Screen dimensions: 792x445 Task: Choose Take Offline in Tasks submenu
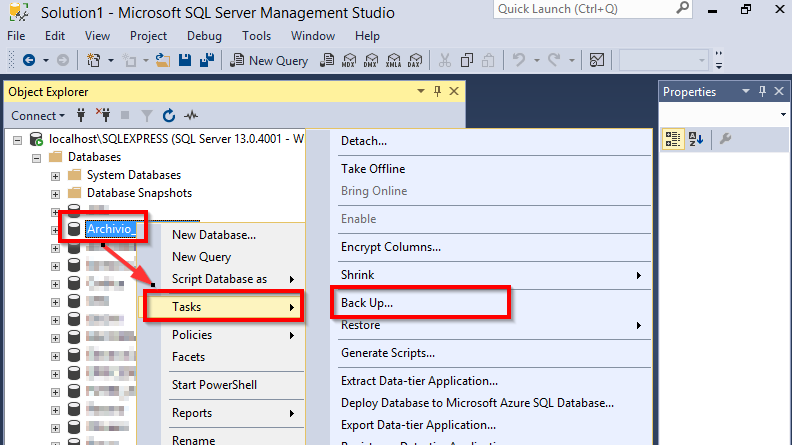point(373,169)
